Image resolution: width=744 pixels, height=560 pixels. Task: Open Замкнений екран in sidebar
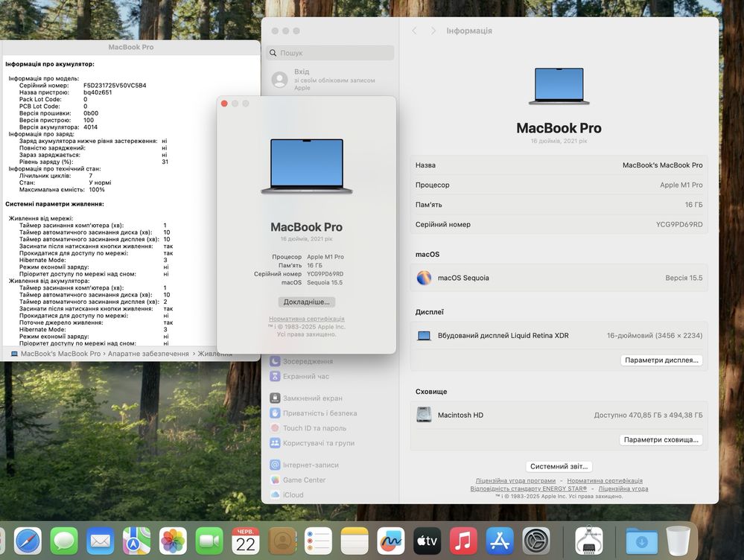306,398
